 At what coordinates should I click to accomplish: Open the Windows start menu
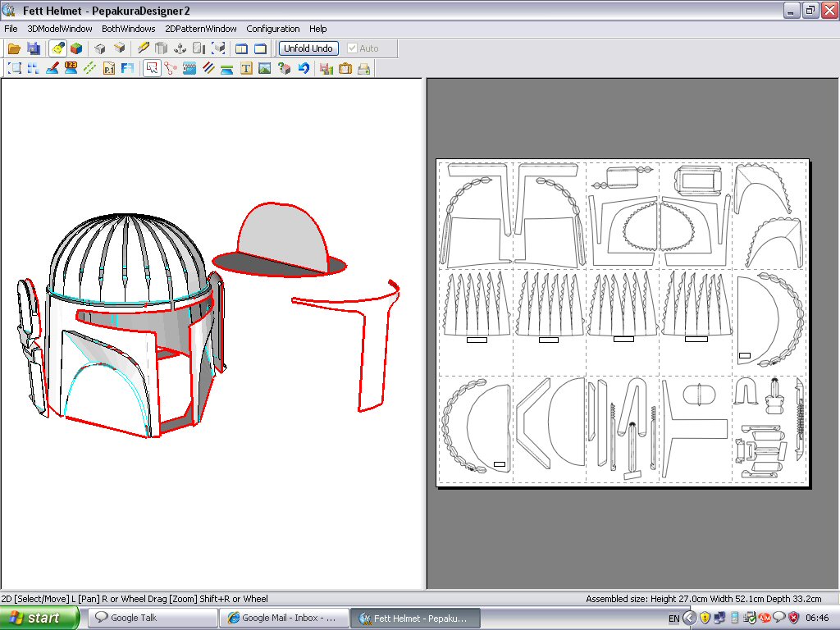(39, 619)
